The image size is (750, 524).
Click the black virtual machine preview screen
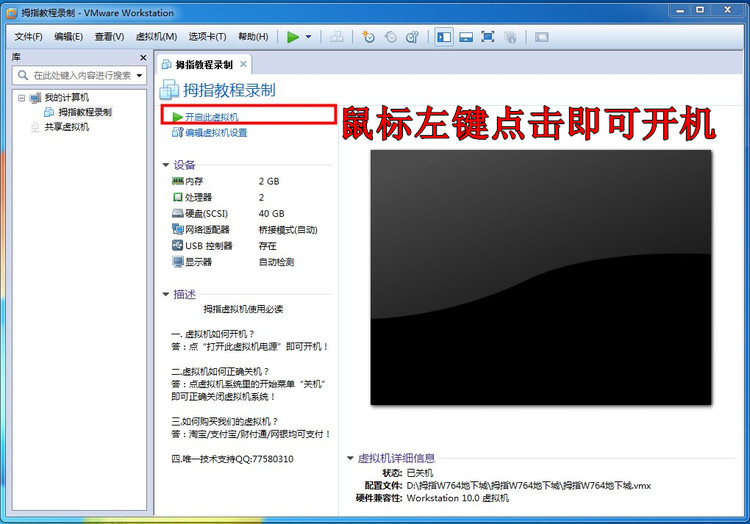[x=541, y=277]
